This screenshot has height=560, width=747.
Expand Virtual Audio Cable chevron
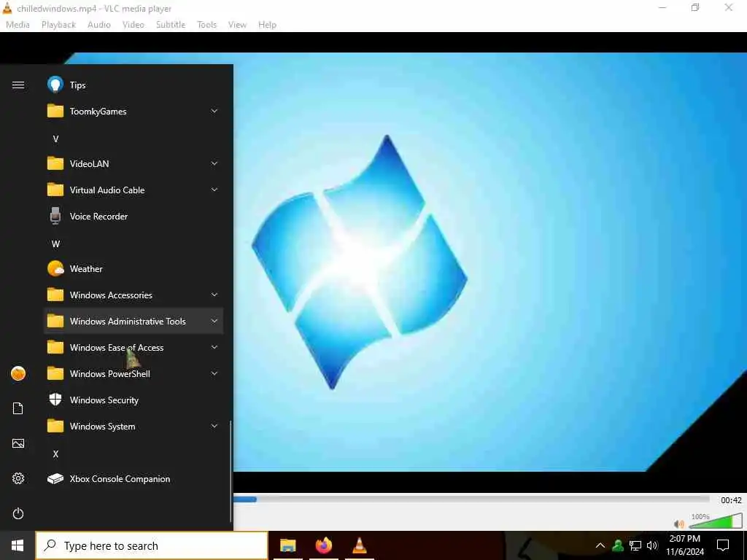point(214,190)
